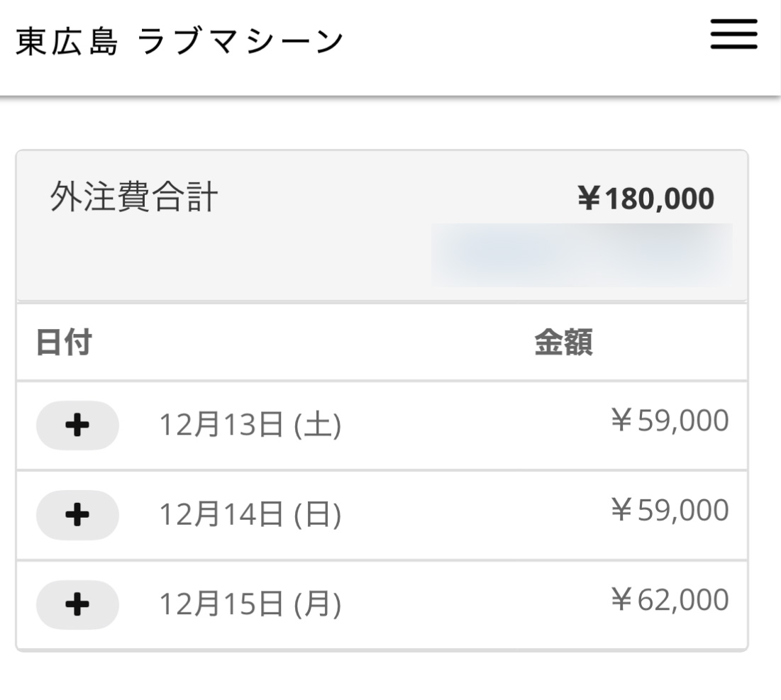
Task: Click the 日付 column header
Action: (x=63, y=344)
